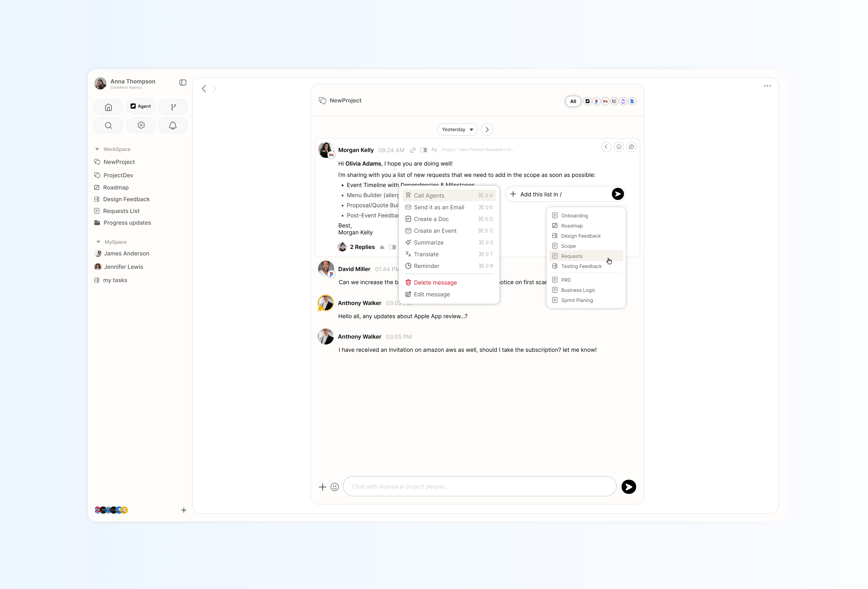
Task: Collapse the WorkSpace section
Action: coord(97,149)
